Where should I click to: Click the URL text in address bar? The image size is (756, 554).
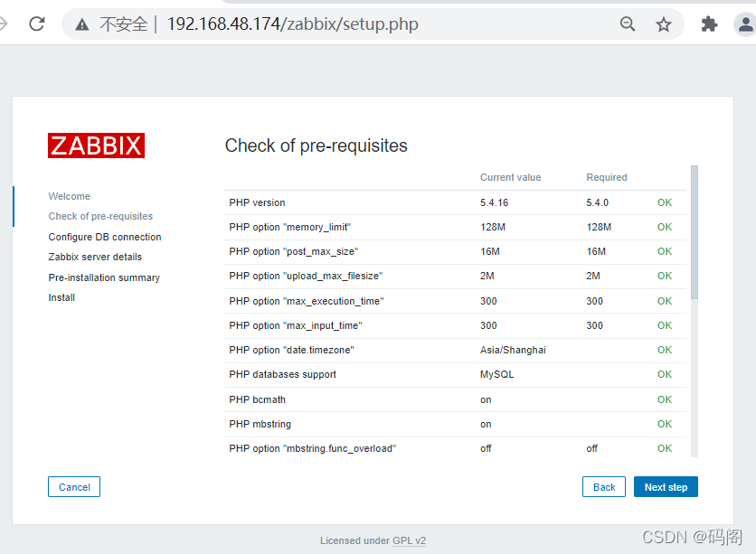[293, 23]
